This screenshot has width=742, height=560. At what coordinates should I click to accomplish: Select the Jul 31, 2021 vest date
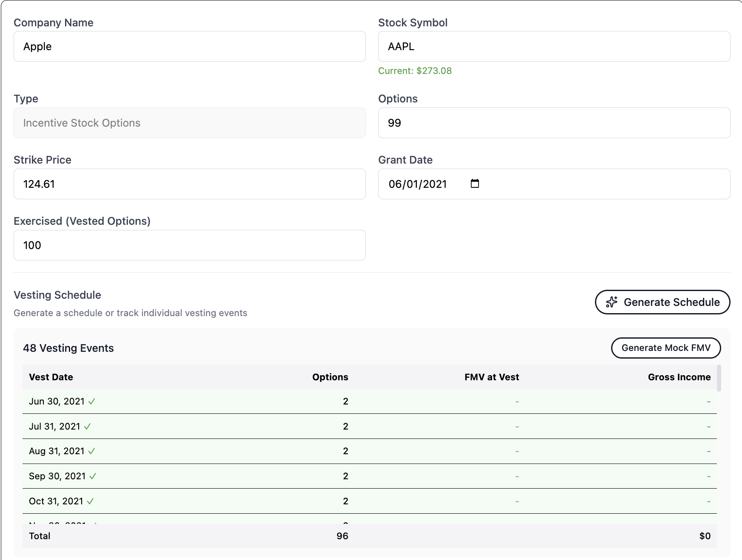click(54, 427)
